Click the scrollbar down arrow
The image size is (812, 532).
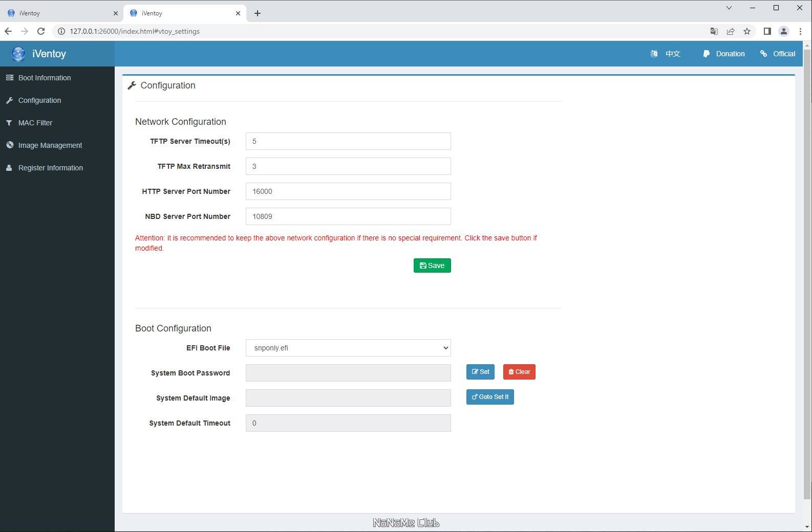[x=807, y=527]
